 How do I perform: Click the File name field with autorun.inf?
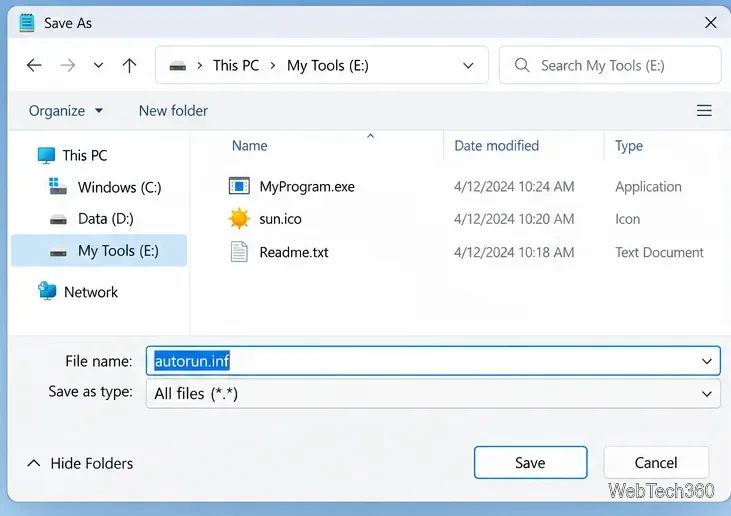coord(433,361)
